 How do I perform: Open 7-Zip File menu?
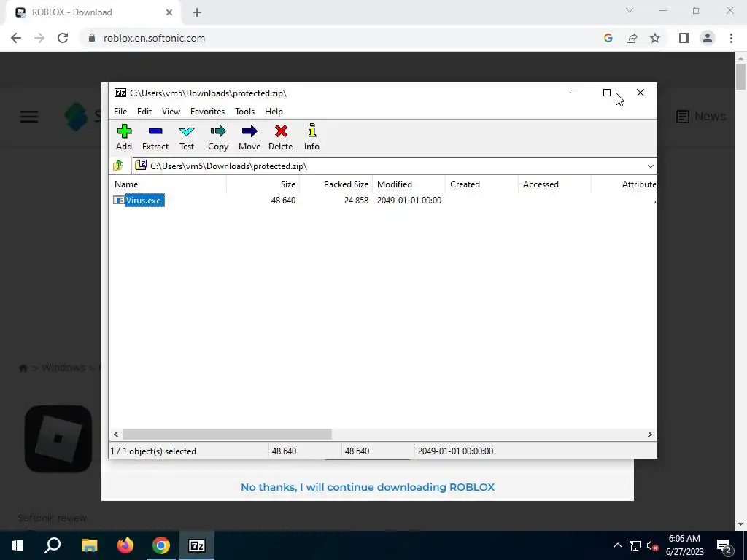click(120, 112)
